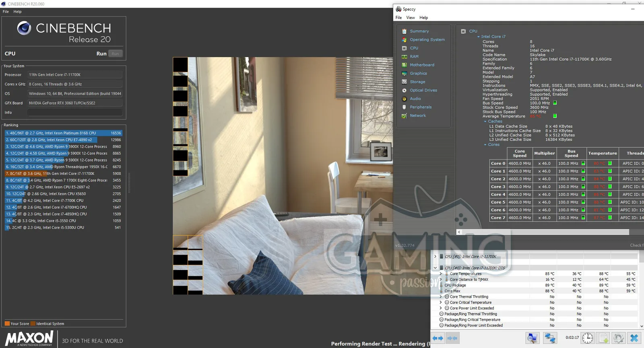Click the Network card icon in Speccy
Image resolution: width=644 pixels, height=348 pixels.
click(405, 115)
